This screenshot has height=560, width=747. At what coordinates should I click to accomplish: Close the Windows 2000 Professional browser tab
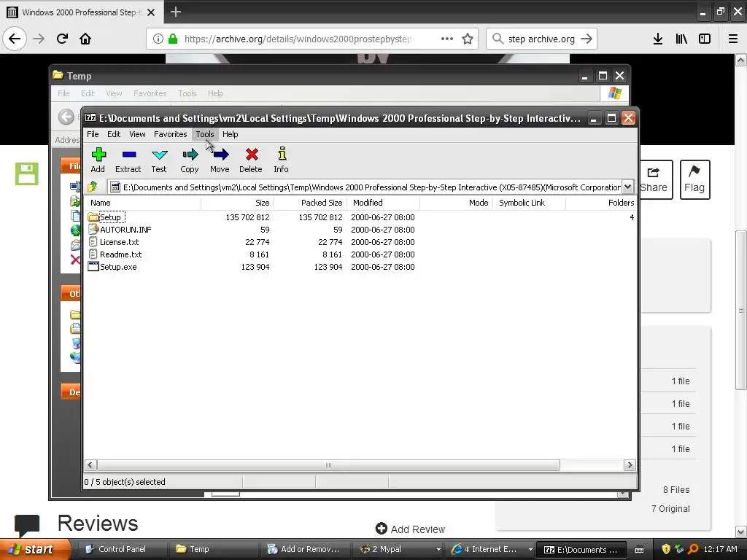[151, 12]
